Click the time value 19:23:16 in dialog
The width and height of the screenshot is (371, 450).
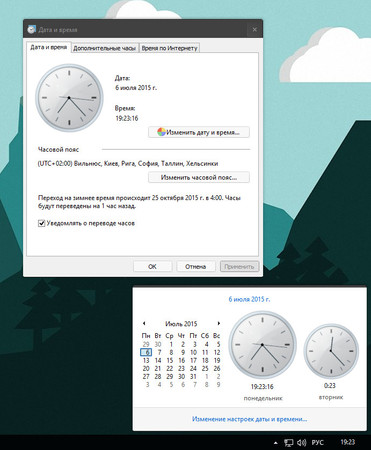(x=127, y=118)
